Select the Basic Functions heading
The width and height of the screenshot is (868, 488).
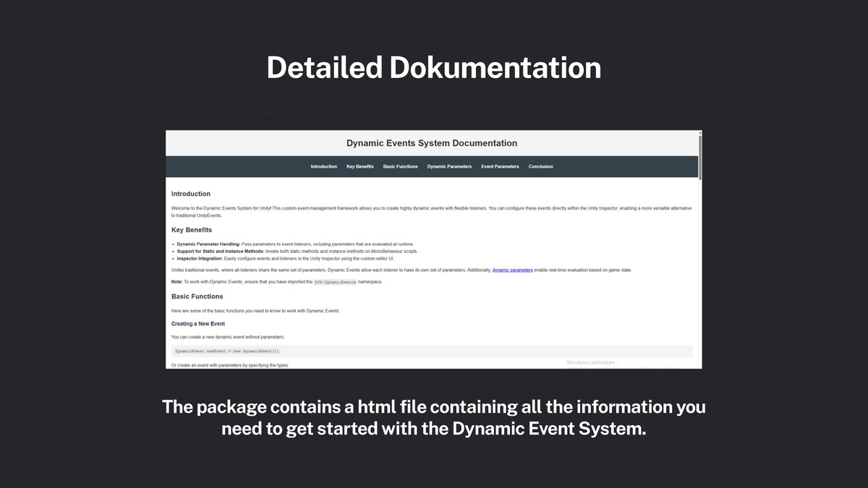click(x=197, y=296)
